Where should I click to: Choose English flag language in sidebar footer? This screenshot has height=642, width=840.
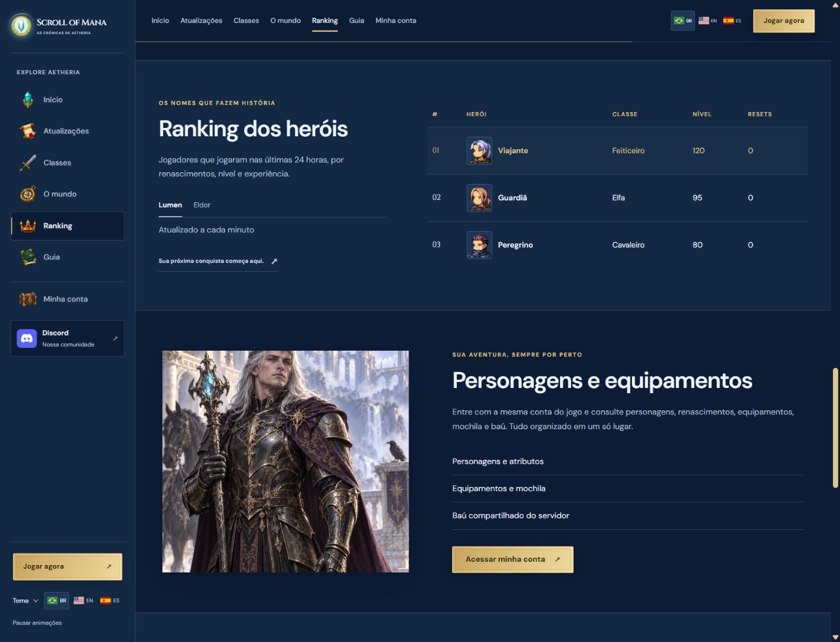point(83,601)
